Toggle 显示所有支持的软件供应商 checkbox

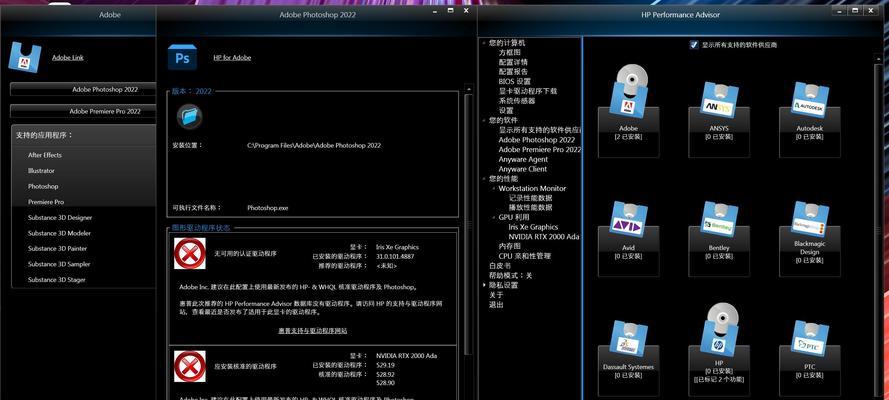(693, 45)
